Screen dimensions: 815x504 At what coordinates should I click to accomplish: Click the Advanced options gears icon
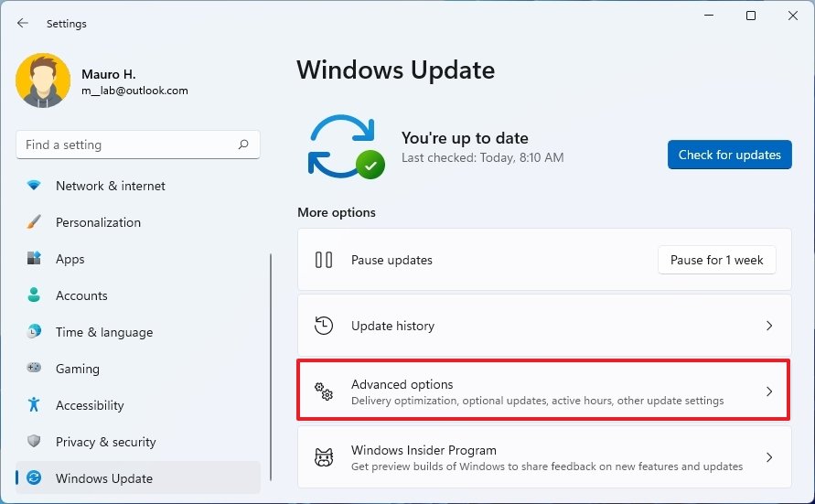(x=323, y=391)
